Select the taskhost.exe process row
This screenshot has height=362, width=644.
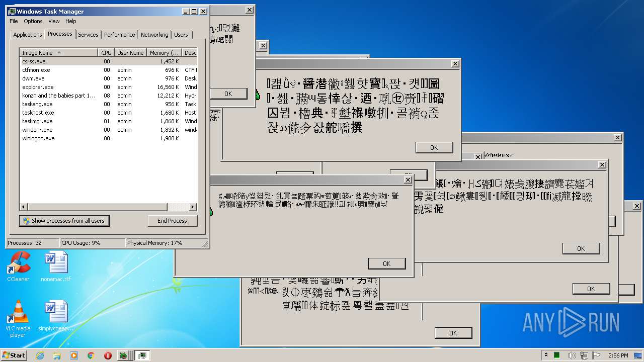point(108,113)
